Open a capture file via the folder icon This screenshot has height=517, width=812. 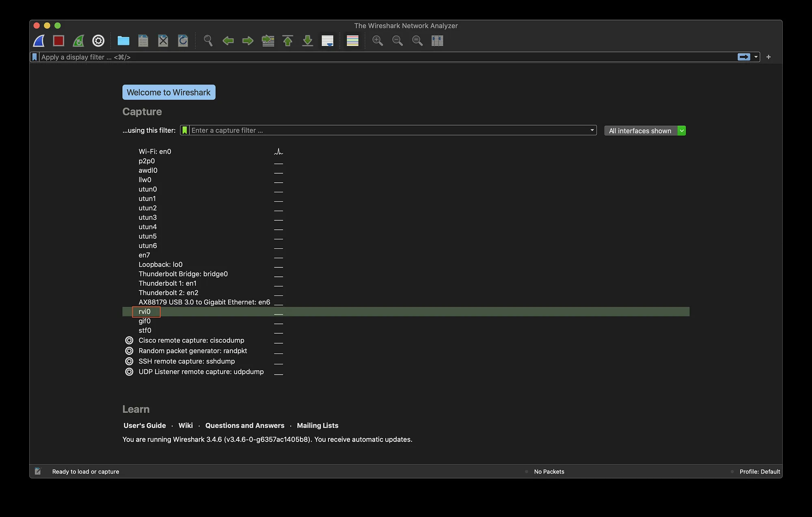pyautogui.click(x=123, y=41)
